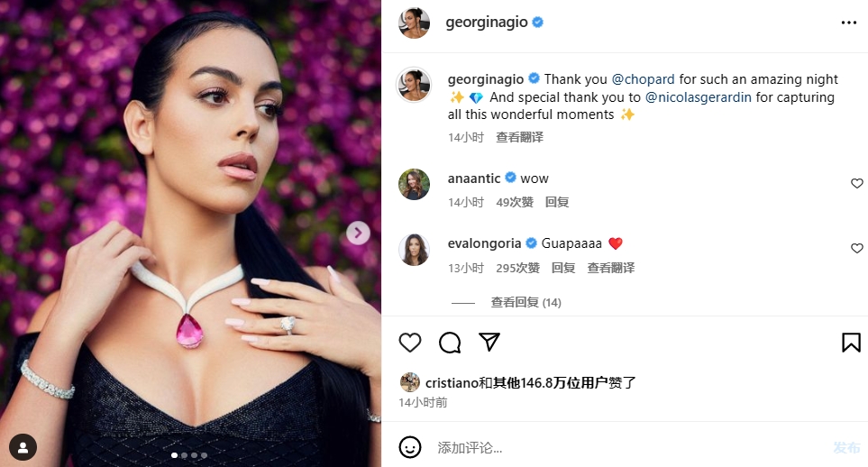Open the comment bubble icon
The height and width of the screenshot is (467, 868).
[450, 343]
